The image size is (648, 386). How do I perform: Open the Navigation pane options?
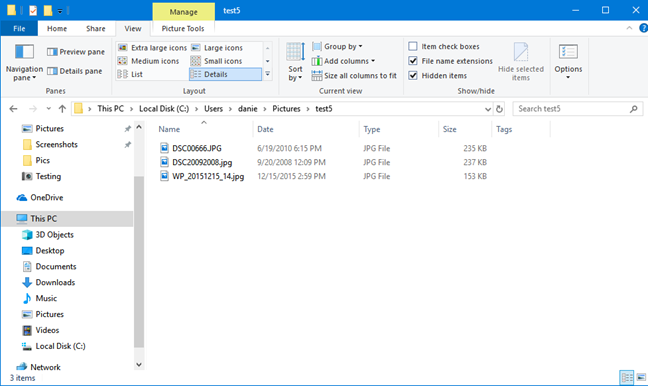click(24, 62)
